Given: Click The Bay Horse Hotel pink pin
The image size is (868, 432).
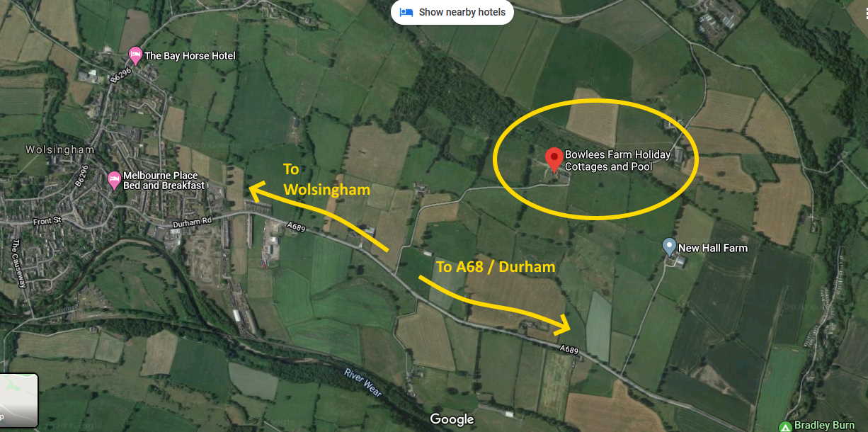Looking at the screenshot, I should point(135,55).
